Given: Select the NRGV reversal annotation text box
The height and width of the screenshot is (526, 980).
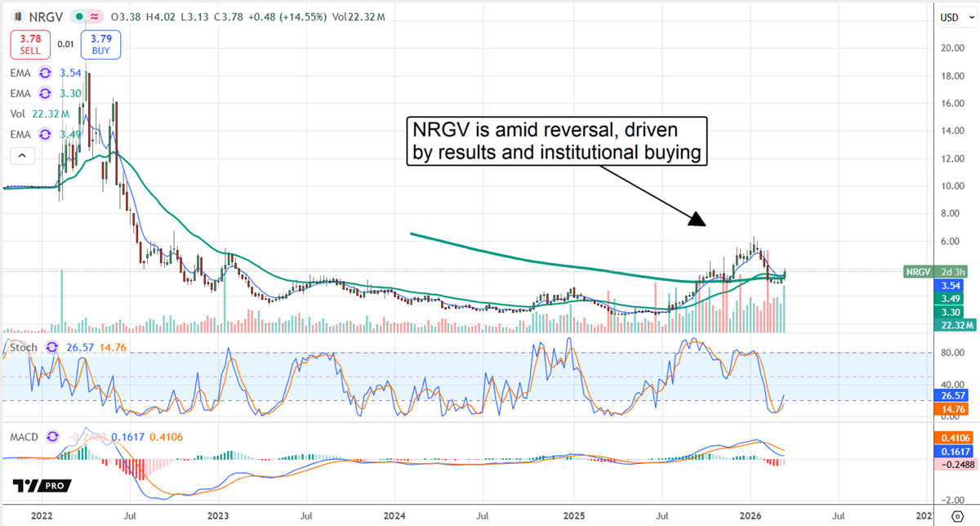Looking at the screenshot, I should (557, 141).
